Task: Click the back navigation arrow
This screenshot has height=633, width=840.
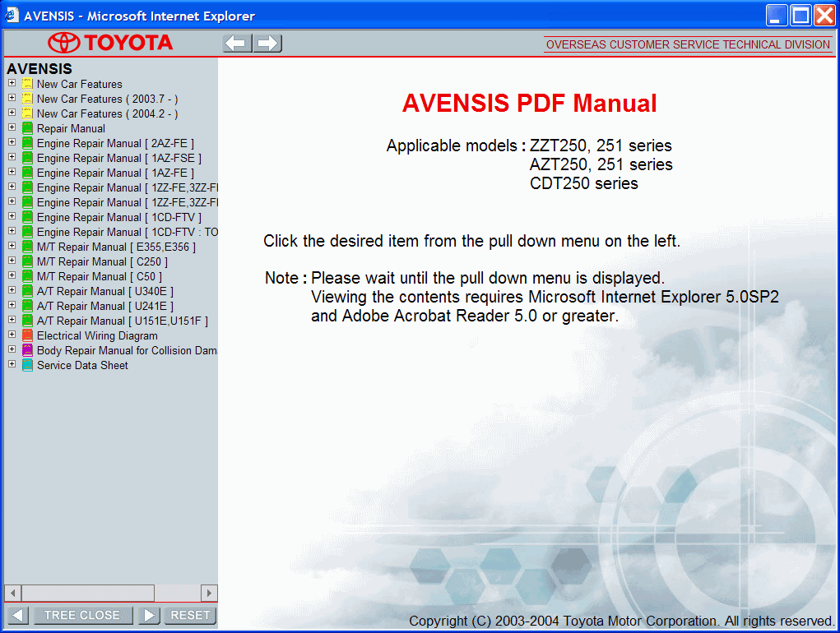Action: (236, 43)
